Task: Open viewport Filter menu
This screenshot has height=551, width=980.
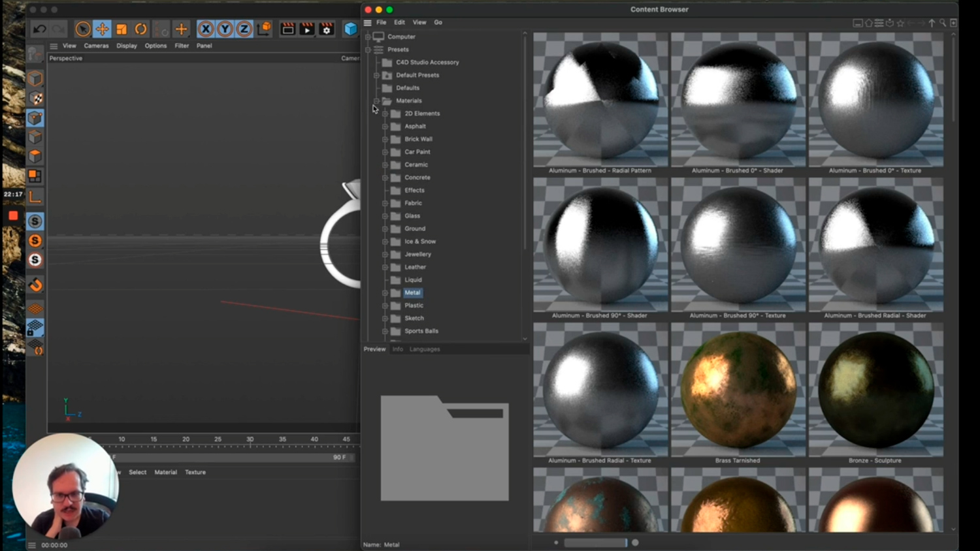Action: pos(182,46)
